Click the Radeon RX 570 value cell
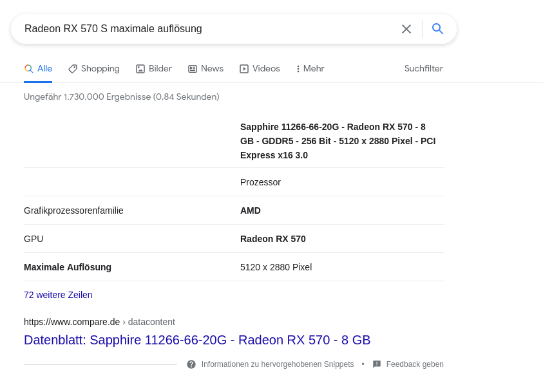 point(273,239)
